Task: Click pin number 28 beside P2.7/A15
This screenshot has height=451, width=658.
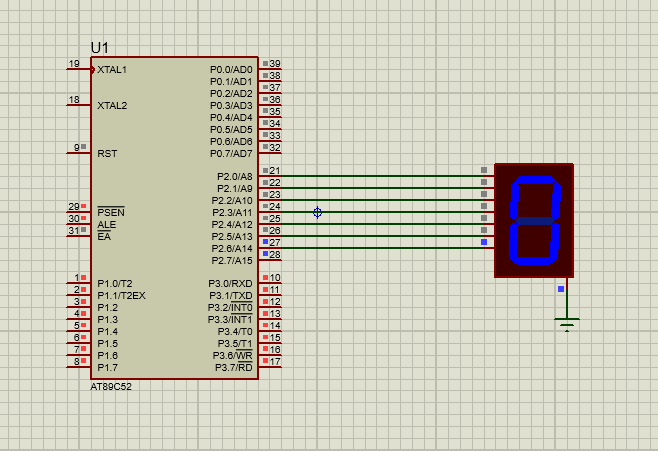Action: click(275, 255)
